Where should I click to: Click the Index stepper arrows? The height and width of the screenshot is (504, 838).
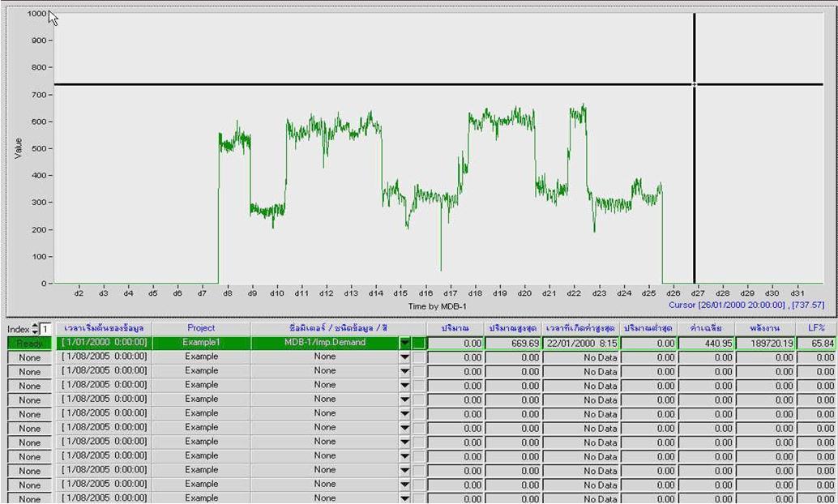36,329
